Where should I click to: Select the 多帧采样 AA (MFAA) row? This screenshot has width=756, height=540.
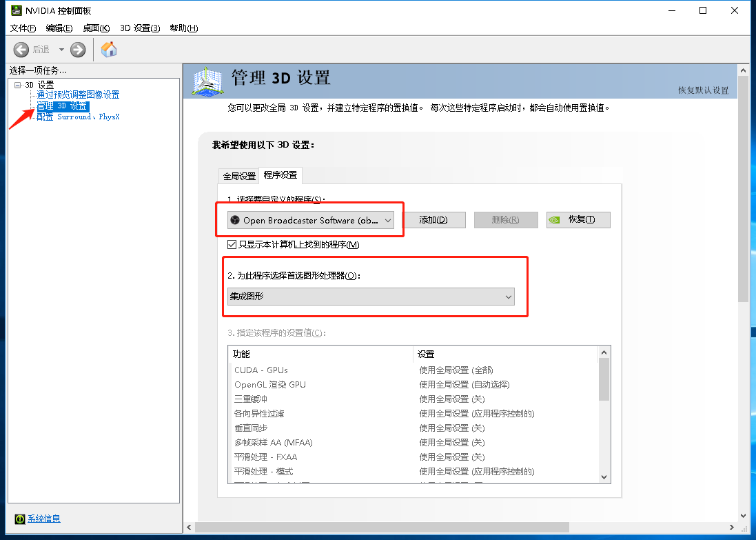[x=413, y=443]
